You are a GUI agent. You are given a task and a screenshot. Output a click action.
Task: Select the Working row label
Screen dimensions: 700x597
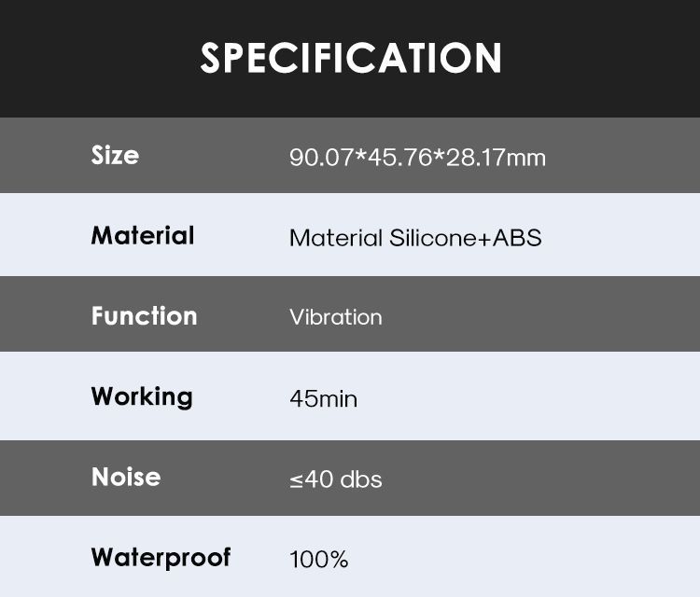[142, 396]
